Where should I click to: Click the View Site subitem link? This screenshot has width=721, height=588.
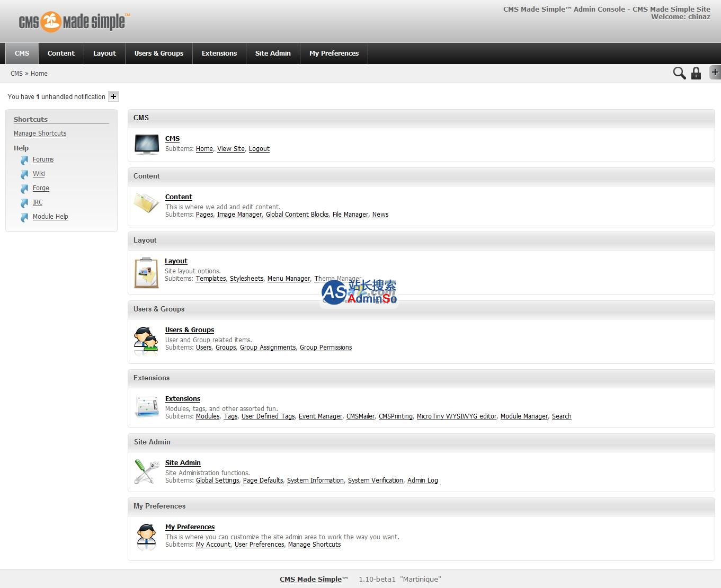pyautogui.click(x=231, y=149)
